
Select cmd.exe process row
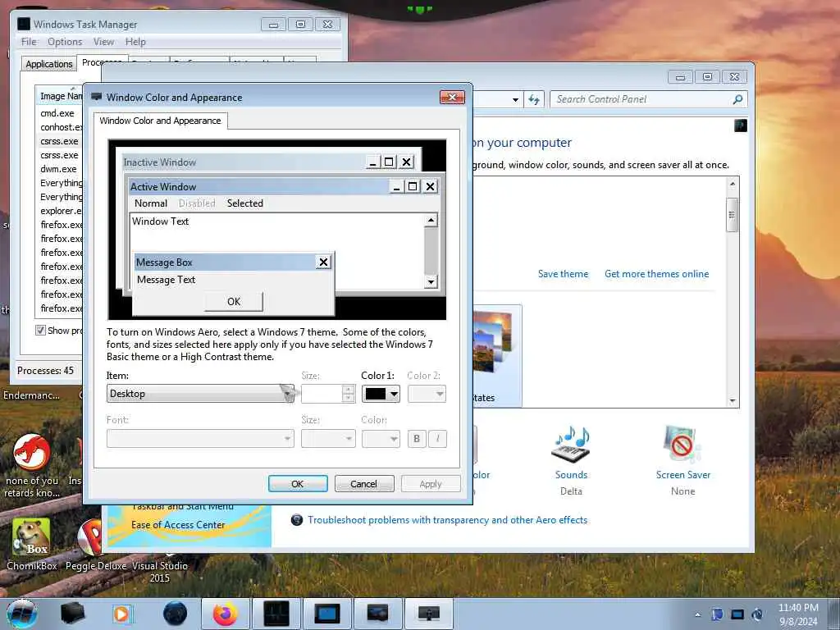[x=59, y=113]
